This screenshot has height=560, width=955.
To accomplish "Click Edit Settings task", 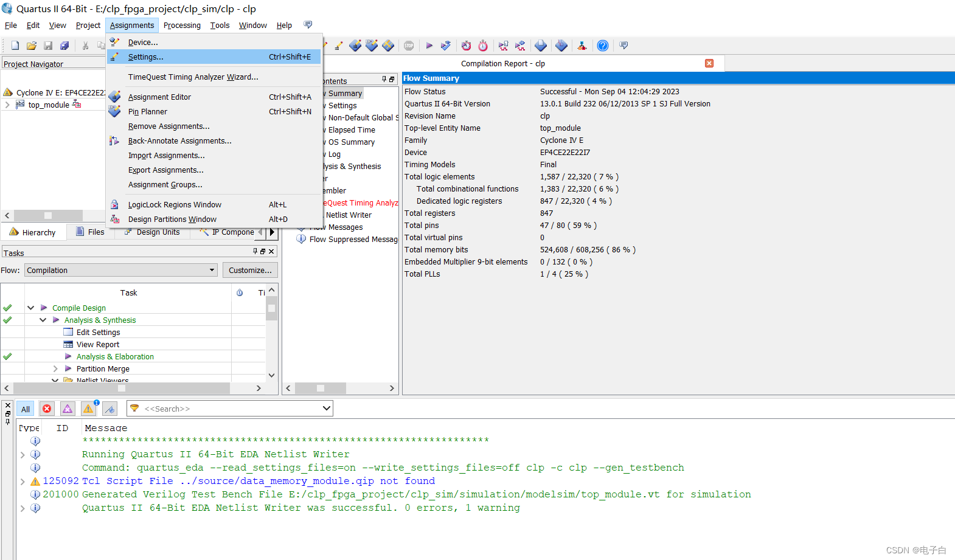I will [98, 332].
